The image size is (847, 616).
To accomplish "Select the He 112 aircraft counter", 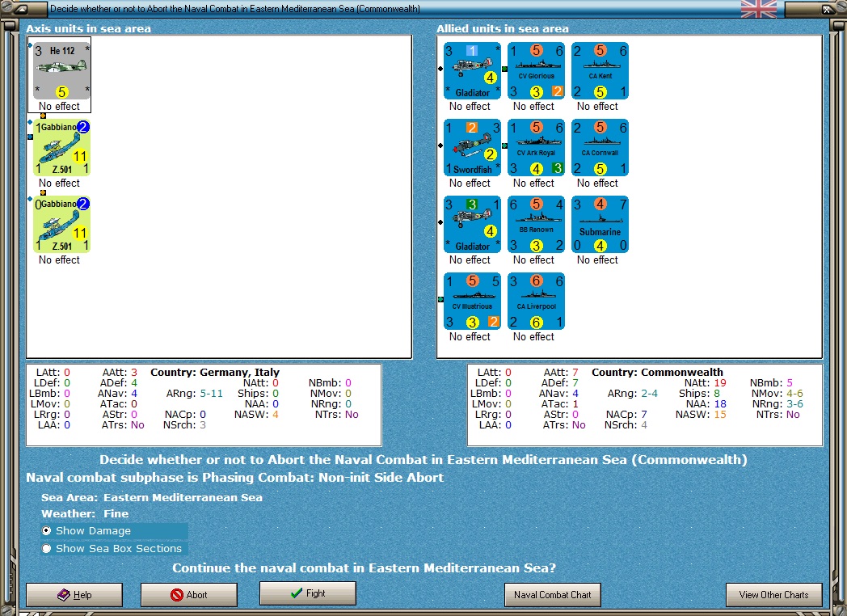I will 61,71.
